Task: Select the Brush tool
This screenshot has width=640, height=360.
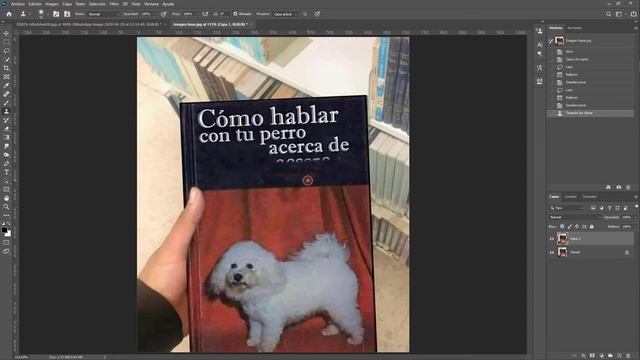Action: coord(6,102)
